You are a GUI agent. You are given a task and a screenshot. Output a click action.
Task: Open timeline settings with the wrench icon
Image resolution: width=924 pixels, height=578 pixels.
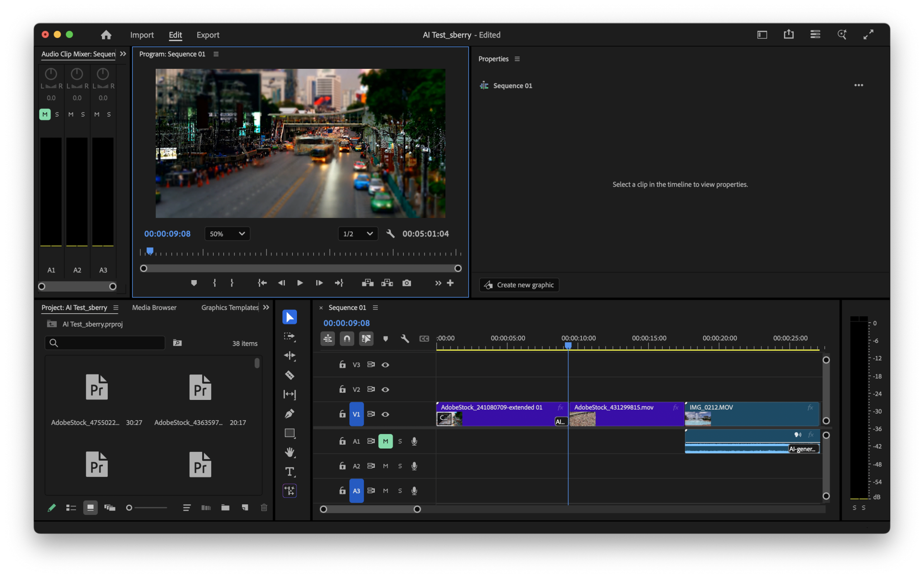coord(405,338)
